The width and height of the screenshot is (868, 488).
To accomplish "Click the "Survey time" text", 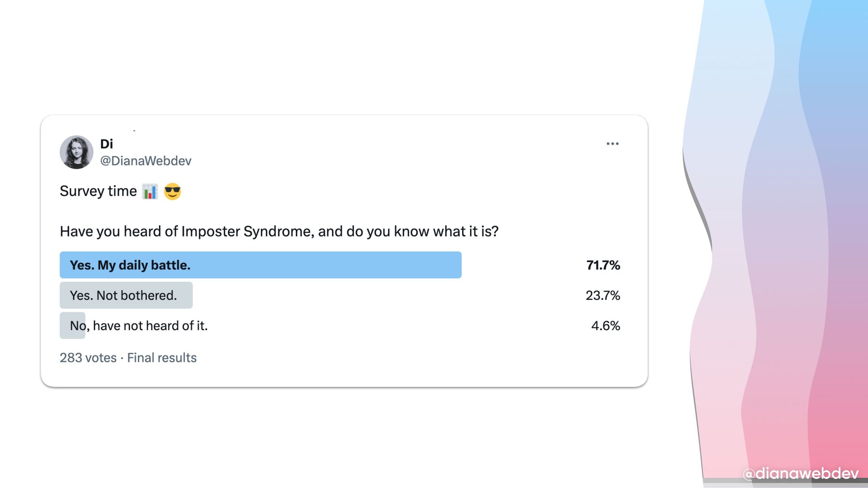I will [x=98, y=191].
